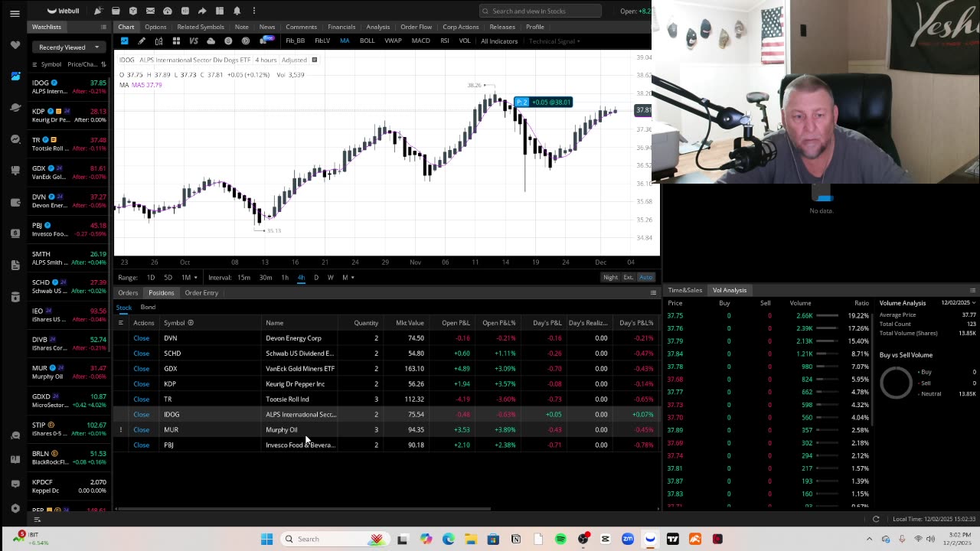Click the positions table horizontal scrollbar
This screenshot has width=980, height=551.
point(303,508)
